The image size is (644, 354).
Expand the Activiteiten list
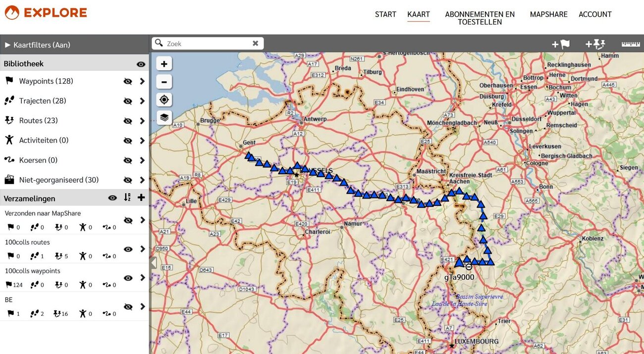click(x=142, y=141)
